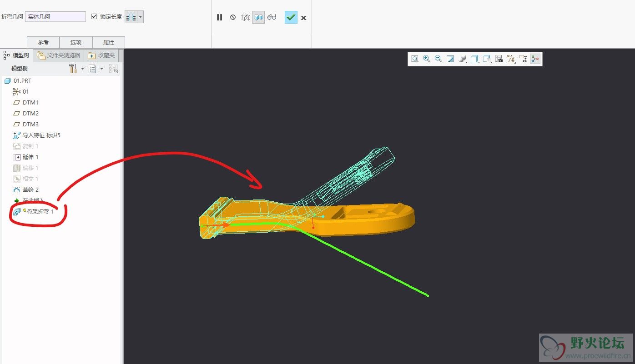Switch to the 文件夹浏览器 tab
The height and width of the screenshot is (364, 635).
[59, 55]
